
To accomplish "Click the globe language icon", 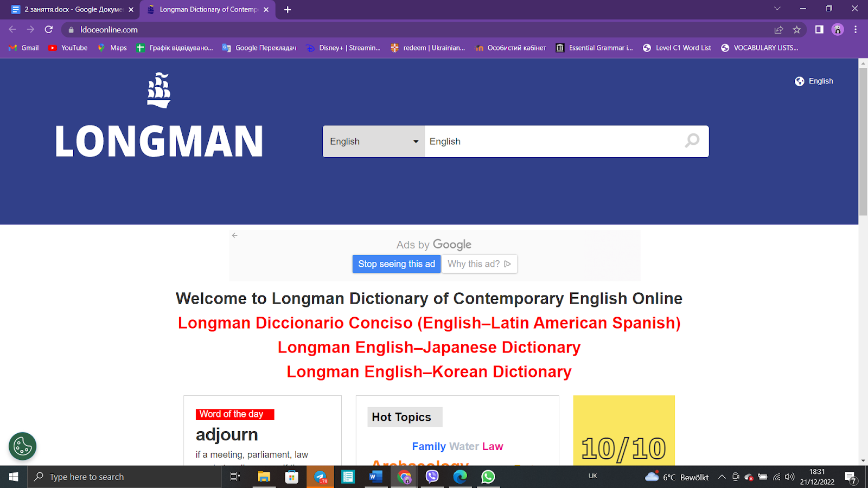I will (x=800, y=81).
